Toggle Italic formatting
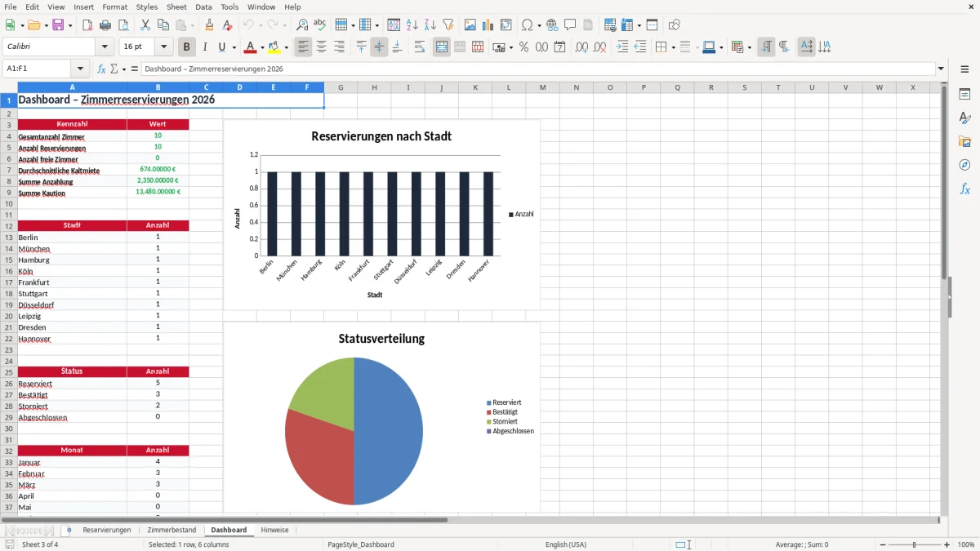The image size is (980, 551). [x=205, y=47]
